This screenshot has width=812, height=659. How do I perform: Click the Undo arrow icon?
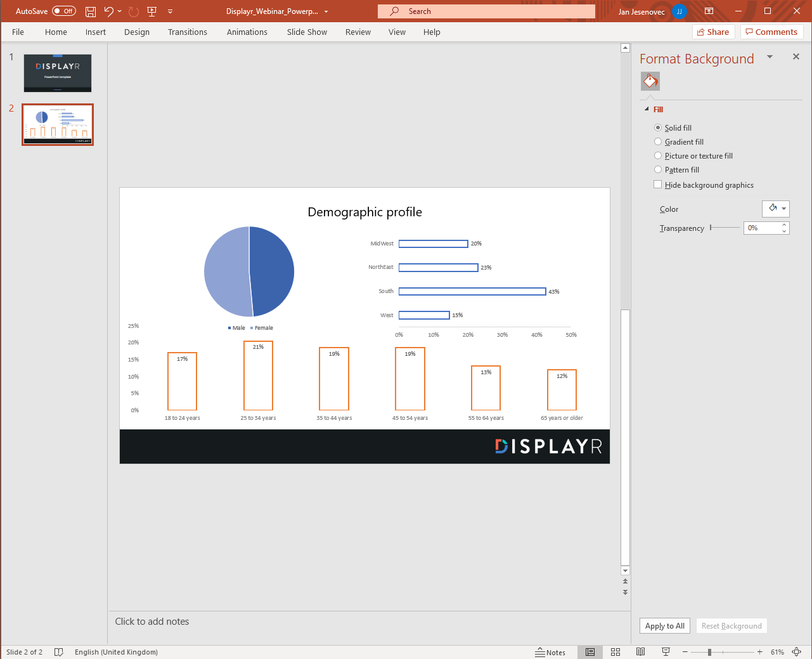[x=108, y=11]
